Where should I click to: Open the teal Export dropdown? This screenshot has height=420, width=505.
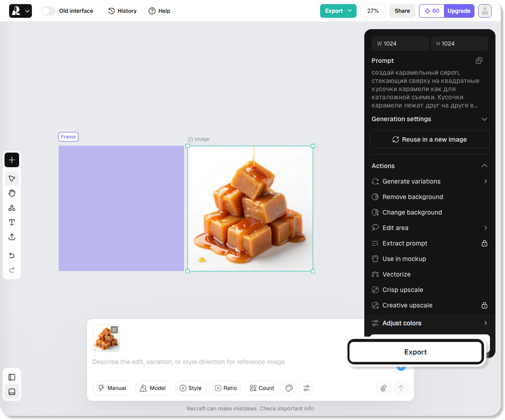[x=338, y=11]
